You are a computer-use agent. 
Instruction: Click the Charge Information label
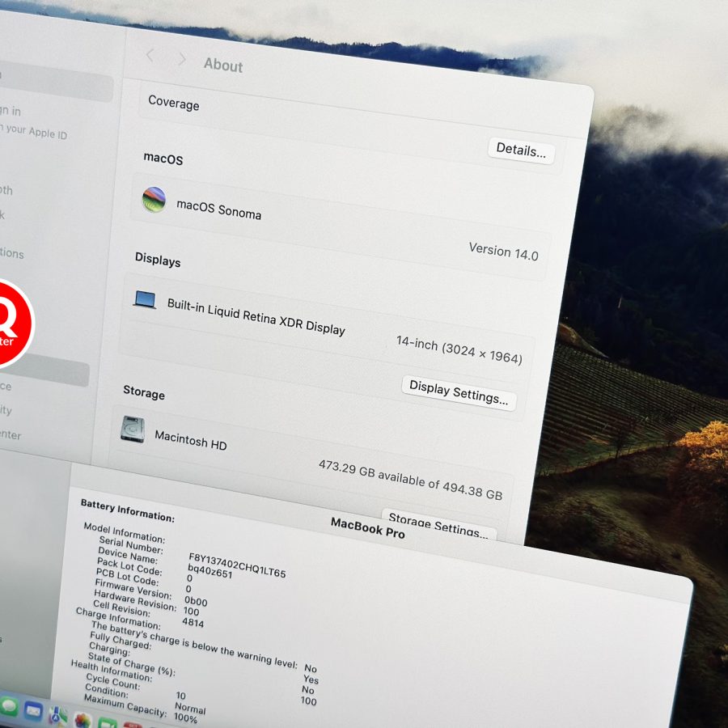coord(118,618)
